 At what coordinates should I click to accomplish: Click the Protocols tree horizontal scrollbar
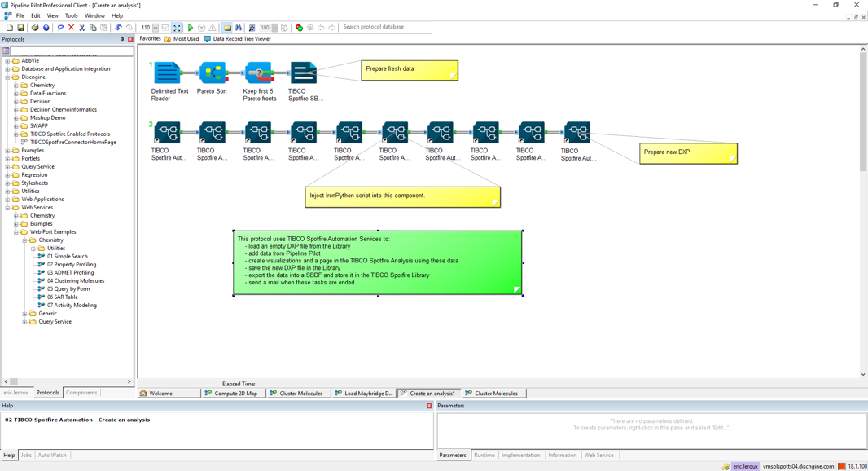tap(67, 381)
